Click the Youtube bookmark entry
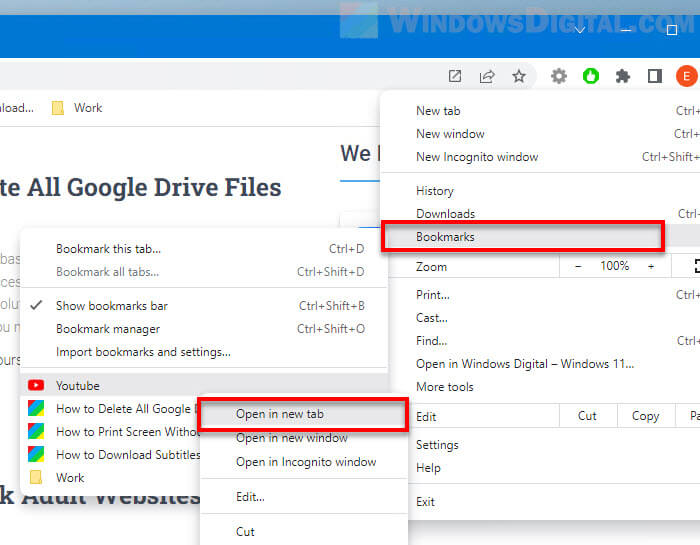Viewport: 700px width, 545px height. [204, 386]
